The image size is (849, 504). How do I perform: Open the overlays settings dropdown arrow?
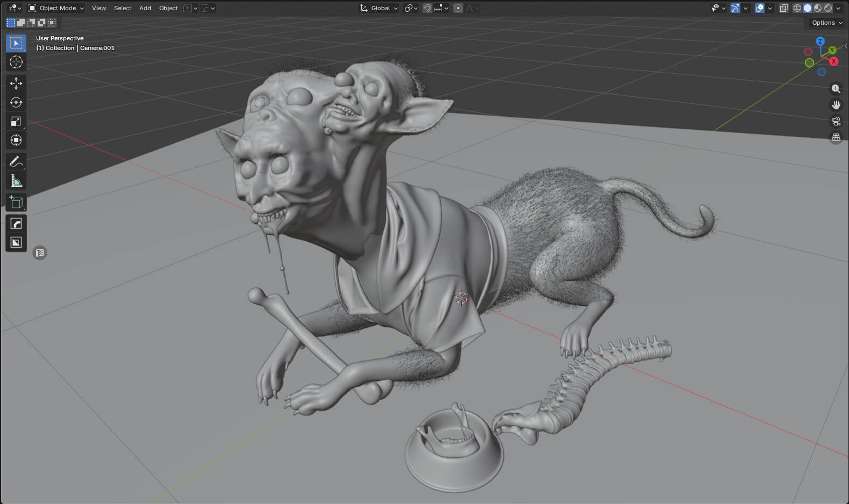point(770,8)
